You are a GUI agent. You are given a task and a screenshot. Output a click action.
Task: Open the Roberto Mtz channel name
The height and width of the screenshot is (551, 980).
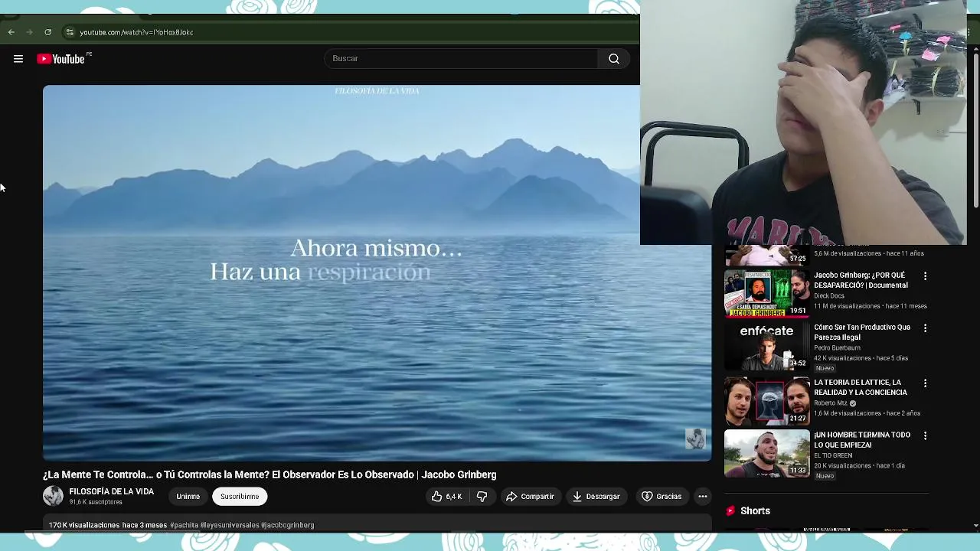tap(831, 403)
